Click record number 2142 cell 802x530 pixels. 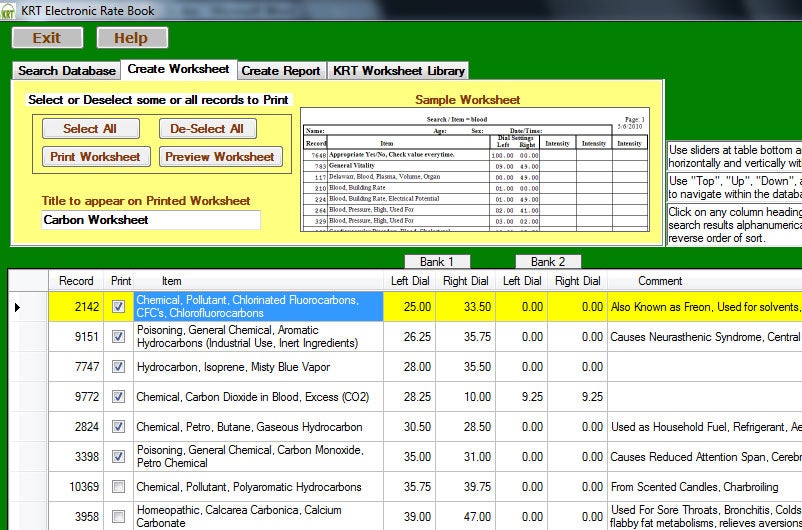click(x=76, y=306)
